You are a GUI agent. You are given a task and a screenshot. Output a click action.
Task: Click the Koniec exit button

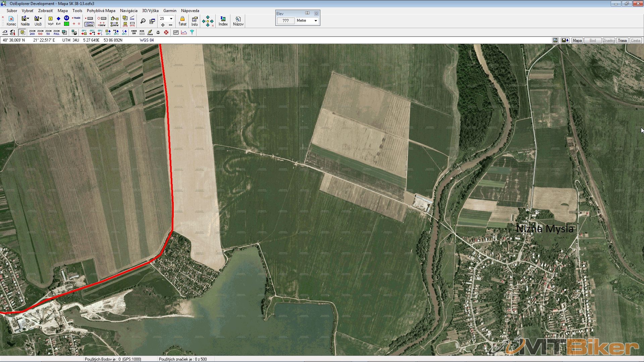11,21
